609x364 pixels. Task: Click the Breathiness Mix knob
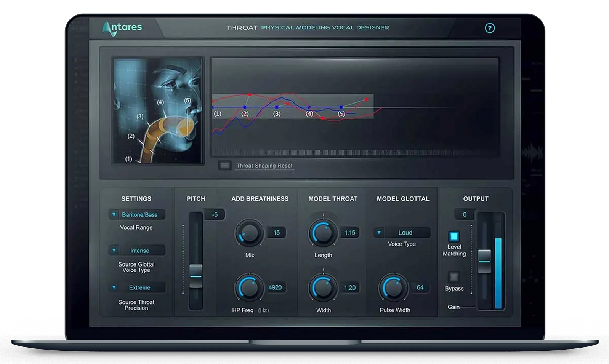(x=249, y=233)
